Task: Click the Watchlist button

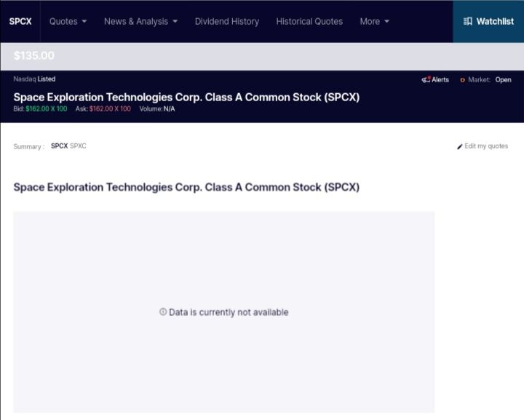Action: pos(488,21)
